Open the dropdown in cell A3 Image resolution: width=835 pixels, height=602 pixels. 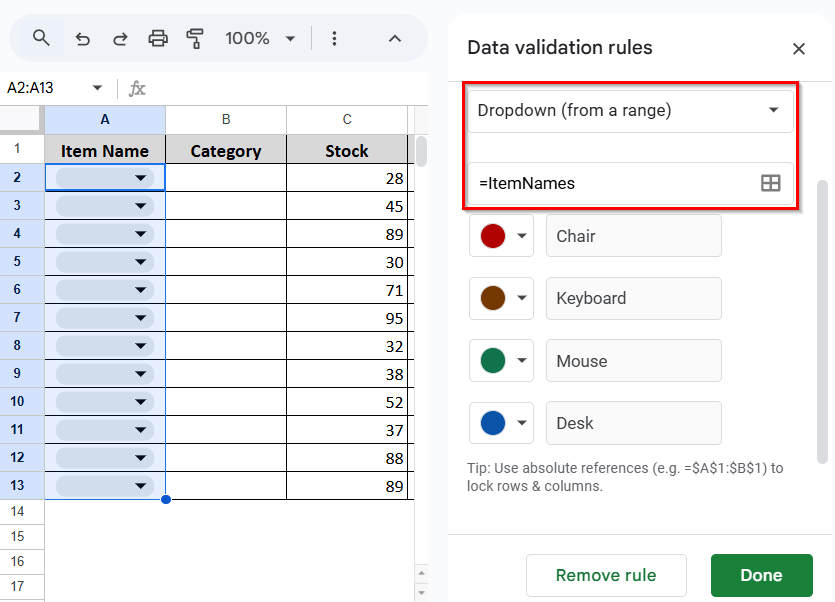tap(141, 206)
